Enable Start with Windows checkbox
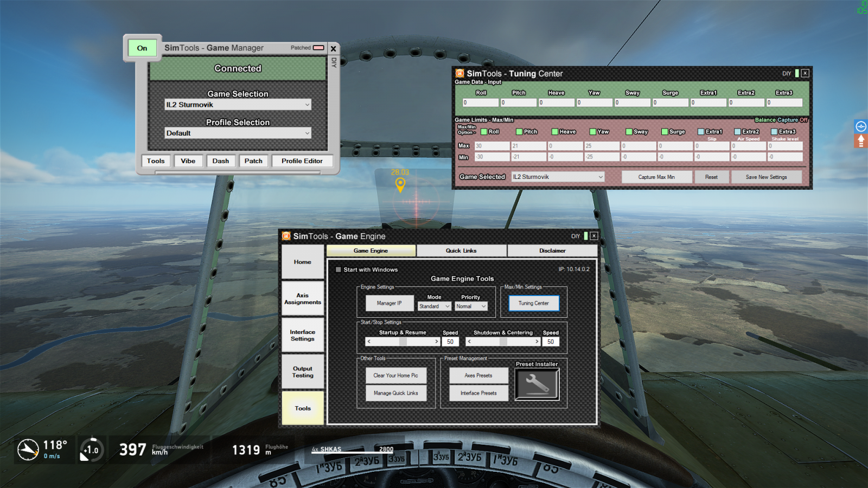This screenshot has height=488, width=868. pyautogui.click(x=339, y=269)
